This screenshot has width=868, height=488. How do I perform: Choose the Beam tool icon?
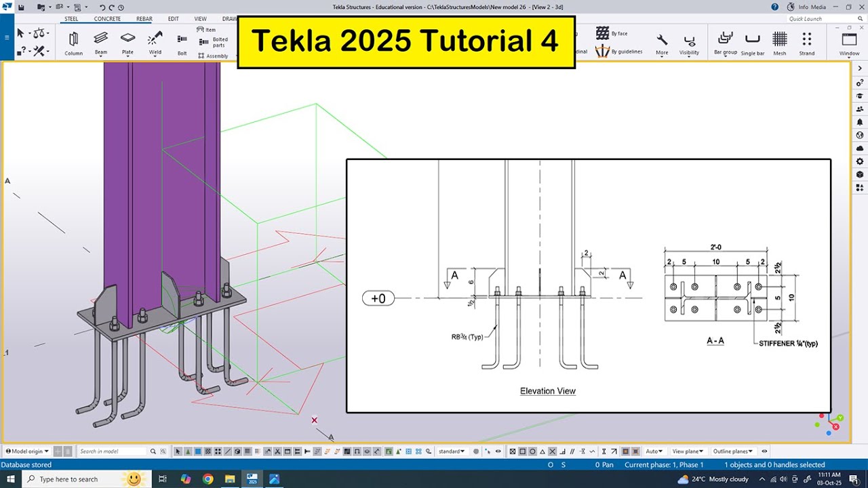[100, 43]
